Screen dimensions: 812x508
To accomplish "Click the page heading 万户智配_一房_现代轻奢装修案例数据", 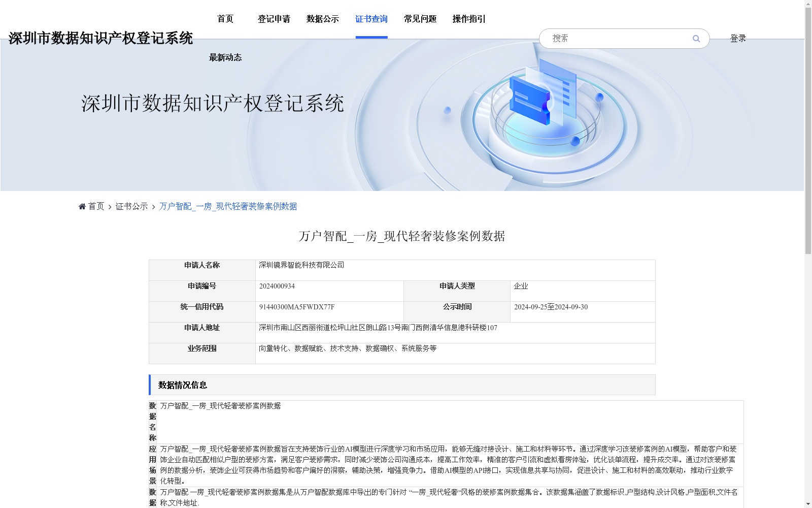I will (x=402, y=236).
